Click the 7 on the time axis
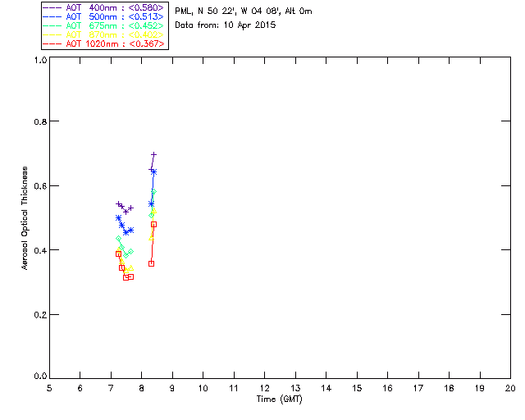Screen dimensions: 525x420 click(x=111, y=388)
